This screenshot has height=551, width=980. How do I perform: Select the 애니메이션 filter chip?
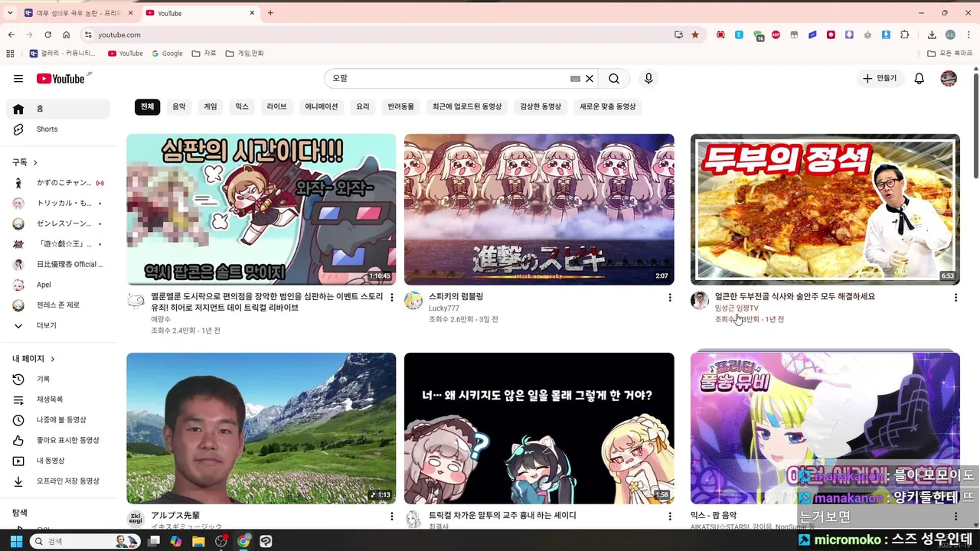322,107
